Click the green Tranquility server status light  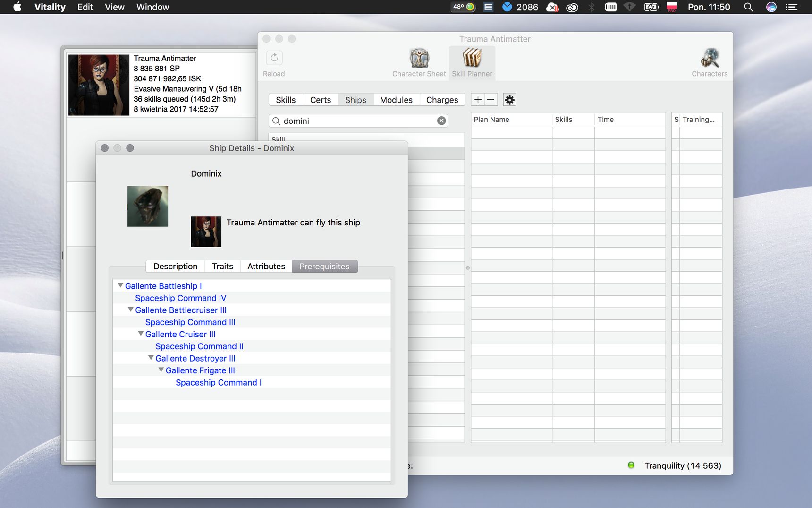(x=631, y=465)
